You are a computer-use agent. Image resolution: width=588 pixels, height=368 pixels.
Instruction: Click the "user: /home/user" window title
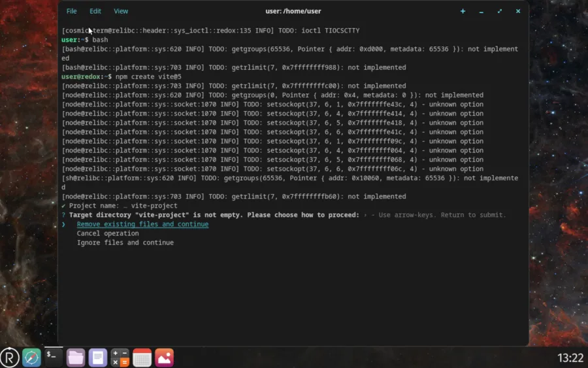coord(293,11)
